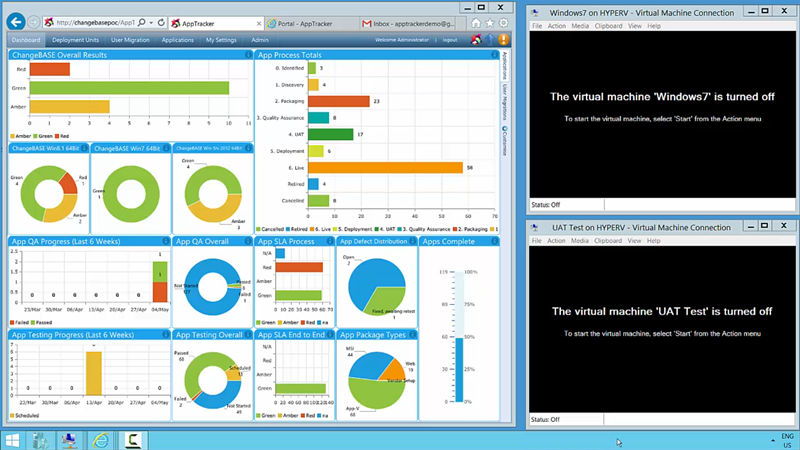
Task: Open the User Migration menu
Action: click(x=130, y=40)
